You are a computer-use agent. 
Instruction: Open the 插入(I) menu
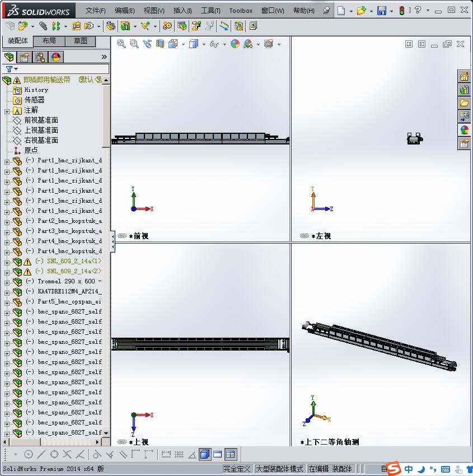coord(182,11)
